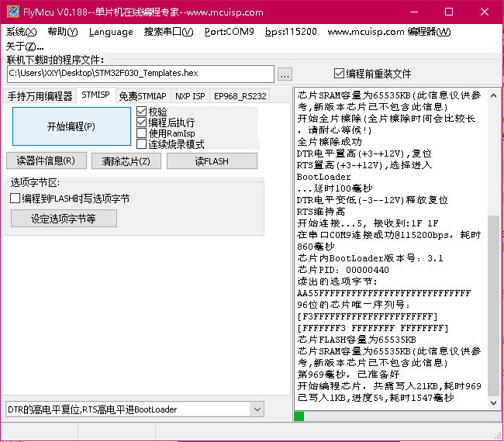Click 设定选项字节等 button
The width and height of the screenshot is (504, 442).
coord(64,219)
